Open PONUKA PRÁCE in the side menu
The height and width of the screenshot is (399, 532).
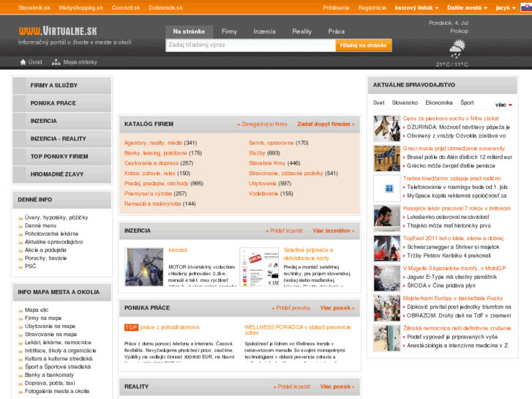pyautogui.click(x=61, y=103)
